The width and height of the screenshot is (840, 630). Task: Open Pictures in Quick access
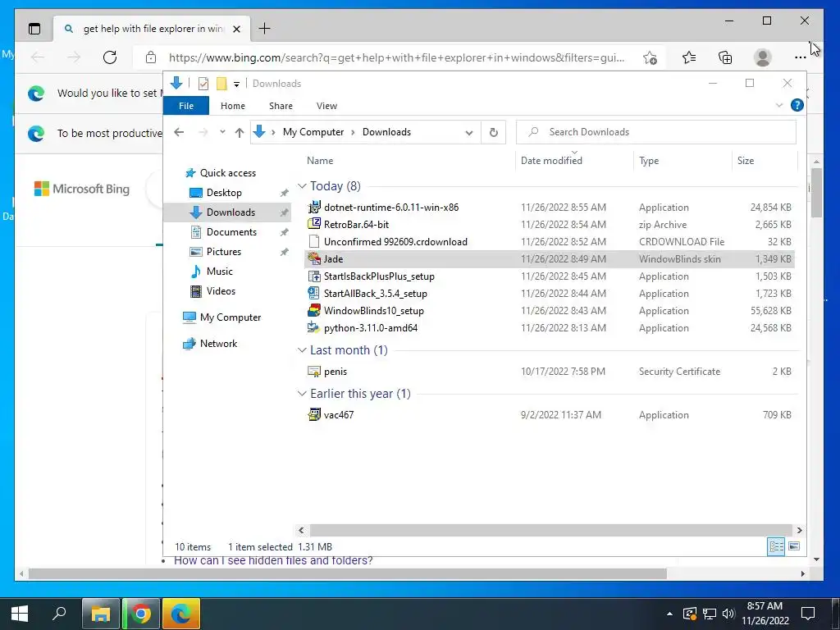pyautogui.click(x=224, y=252)
